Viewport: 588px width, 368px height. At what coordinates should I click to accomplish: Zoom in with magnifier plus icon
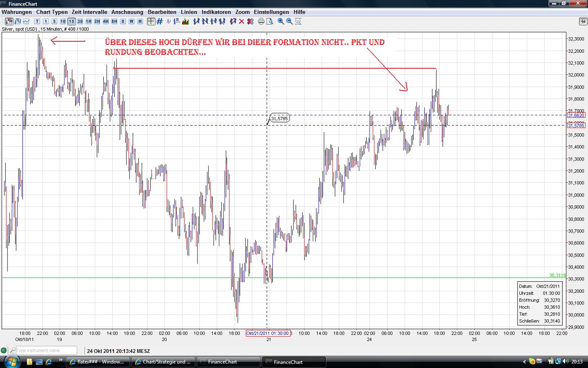coord(281,21)
